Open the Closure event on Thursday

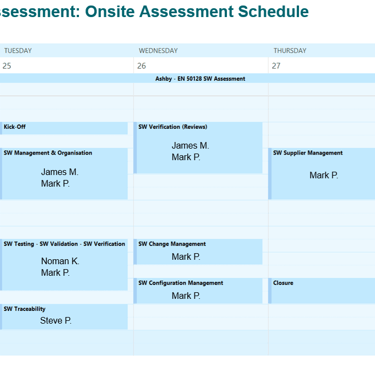click(x=322, y=291)
